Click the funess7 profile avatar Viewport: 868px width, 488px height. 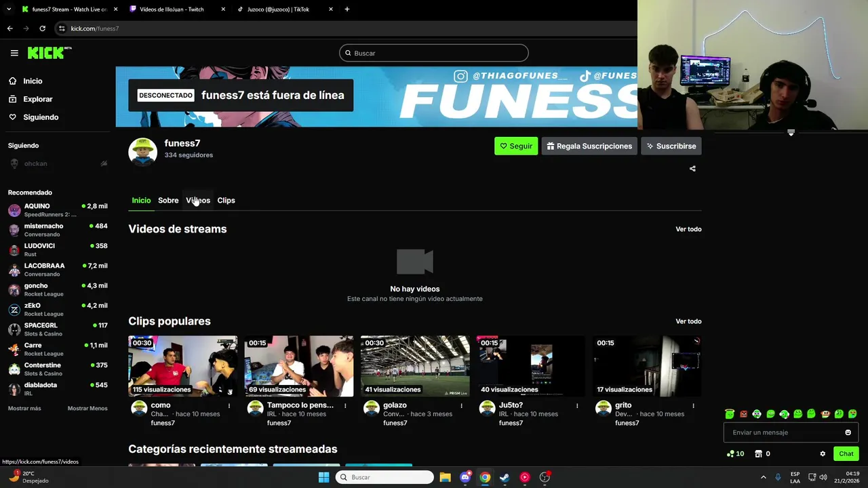tap(142, 152)
